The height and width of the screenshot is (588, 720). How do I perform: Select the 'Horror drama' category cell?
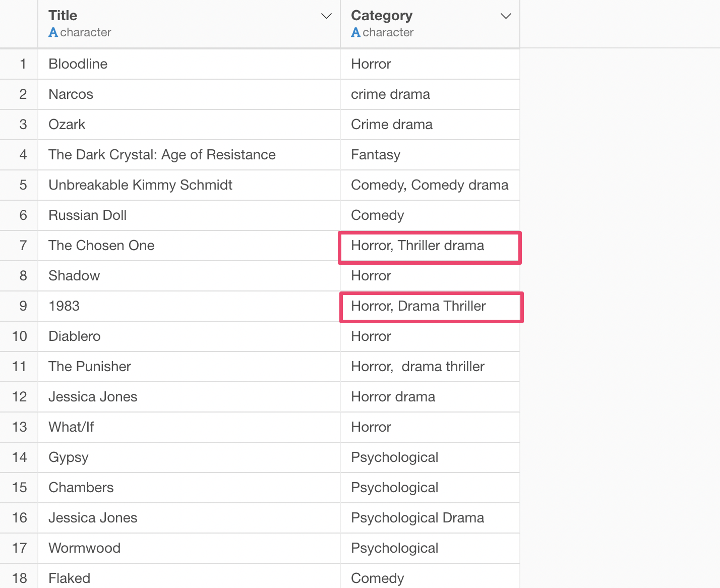[430, 397]
